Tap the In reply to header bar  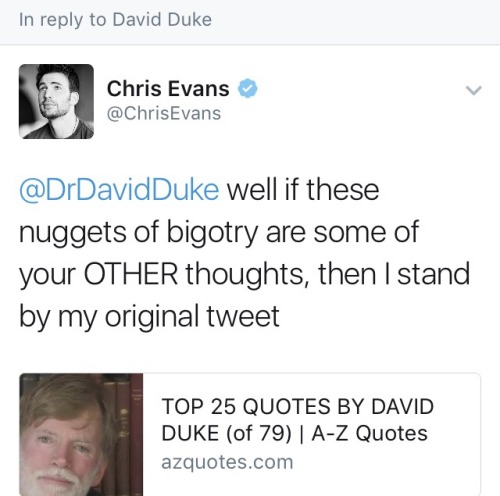click(250, 22)
